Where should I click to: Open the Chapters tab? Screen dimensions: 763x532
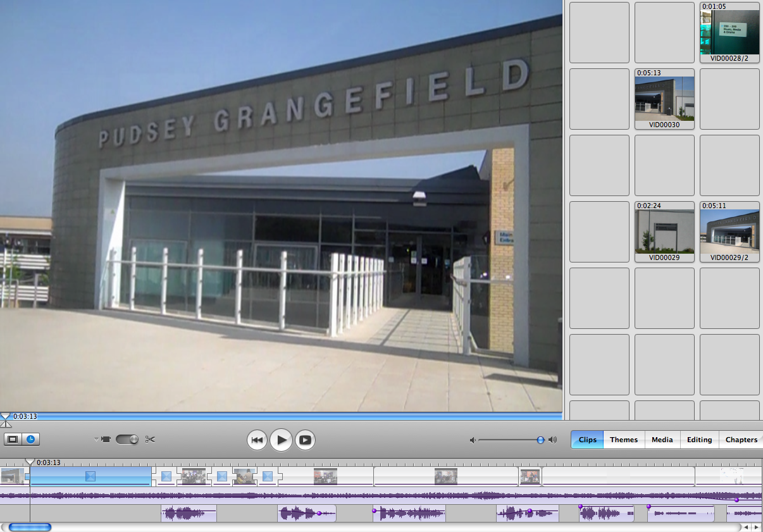coord(741,440)
